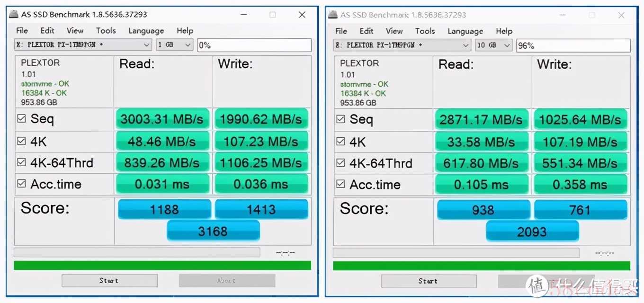The width and height of the screenshot is (644, 303).
Task: Open File menu in right window
Action: 341,31
